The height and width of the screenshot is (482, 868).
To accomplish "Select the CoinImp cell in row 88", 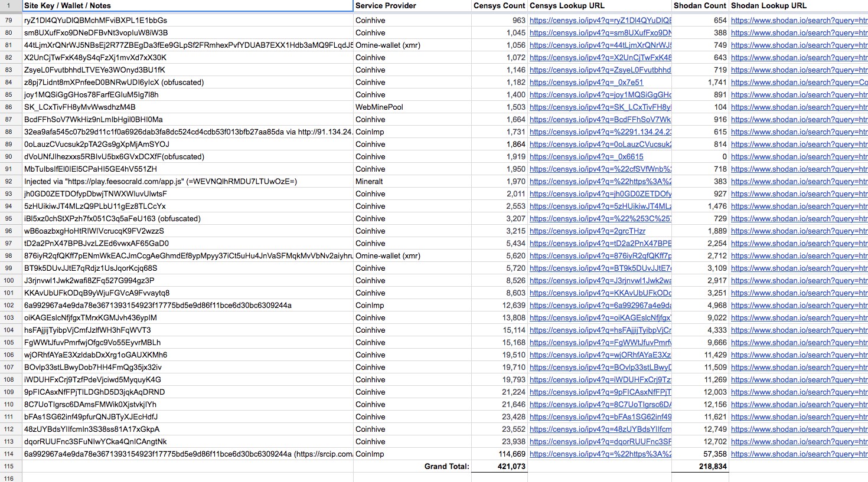I will (412, 132).
